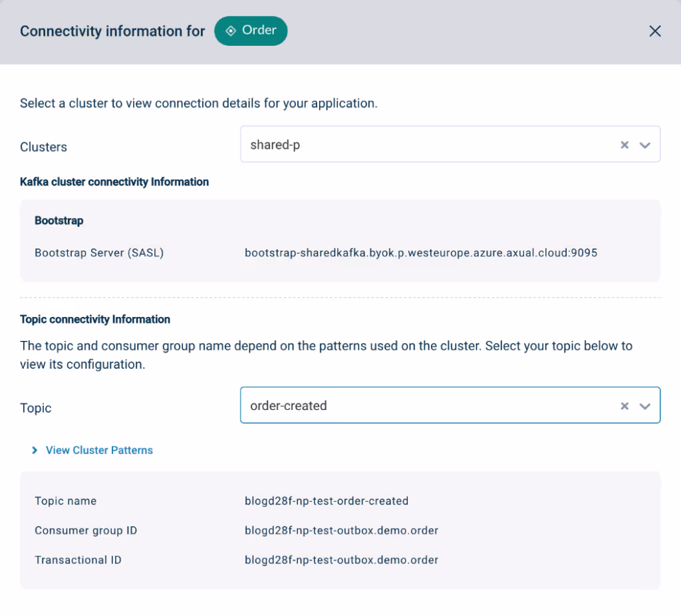This screenshot has width=681, height=616.
Task: Click the 'Connectivity information for' title
Action: click(x=112, y=31)
